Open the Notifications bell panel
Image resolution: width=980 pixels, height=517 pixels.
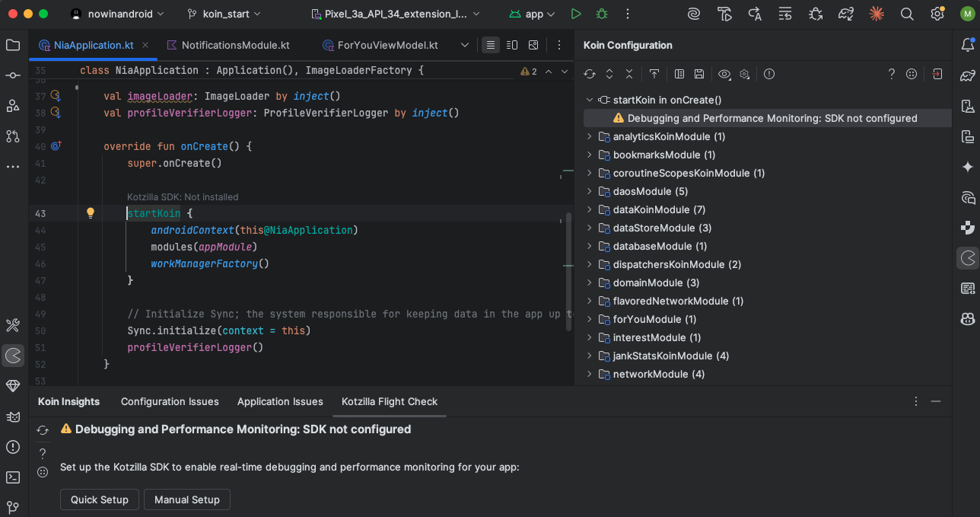pos(967,45)
